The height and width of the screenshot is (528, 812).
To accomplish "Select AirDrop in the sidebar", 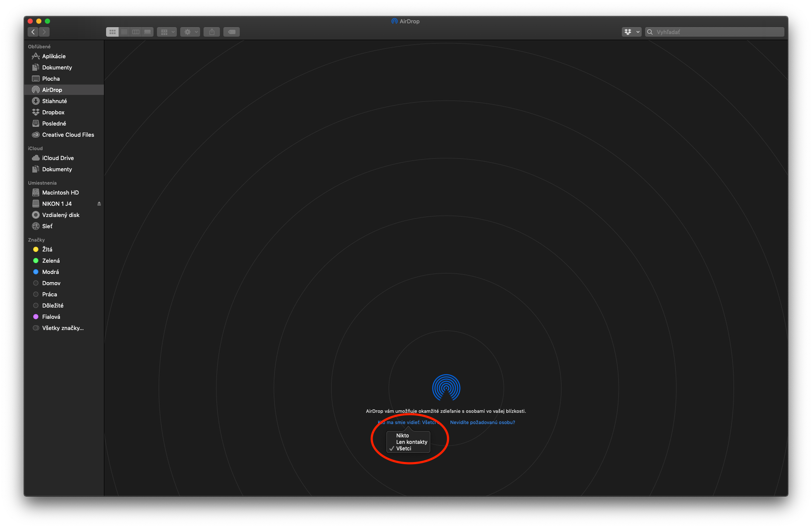I will [x=64, y=90].
